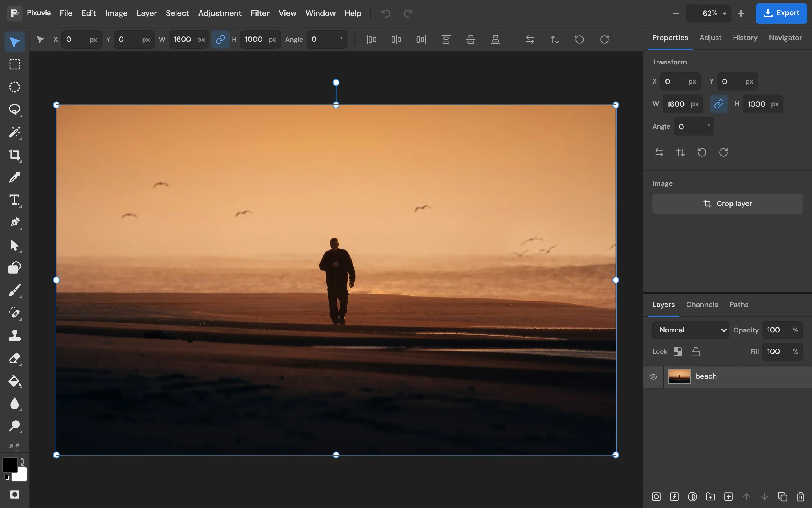This screenshot has height=508, width=812.
Task: Click the Undo arrow in top bar
Action: coord(385,14)
